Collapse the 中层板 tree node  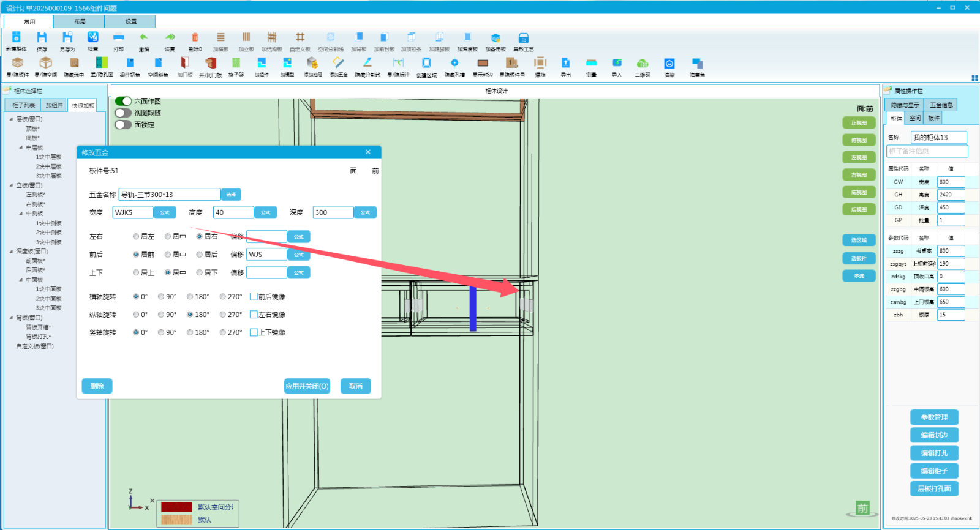pyautogui.click(x=21, y=147)
